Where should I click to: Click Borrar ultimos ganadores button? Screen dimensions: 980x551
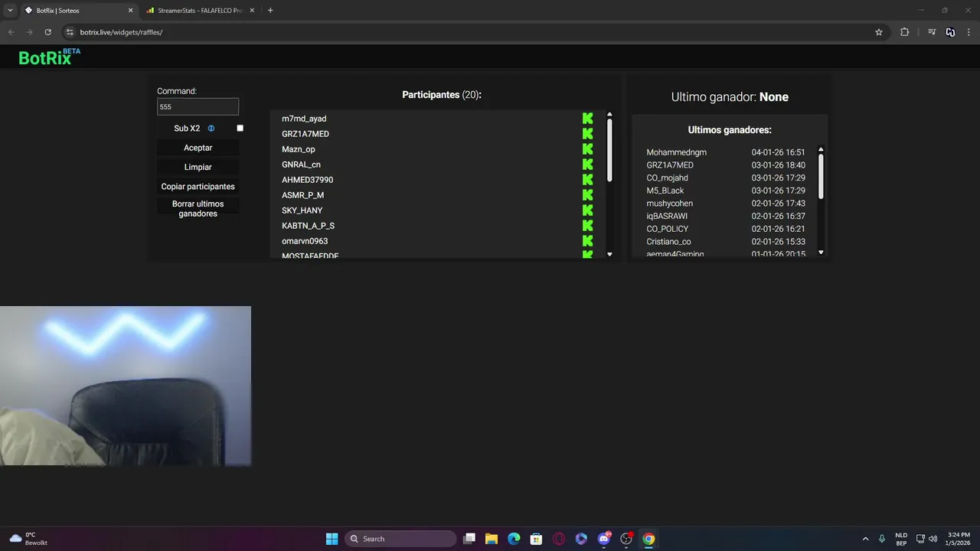198,209
